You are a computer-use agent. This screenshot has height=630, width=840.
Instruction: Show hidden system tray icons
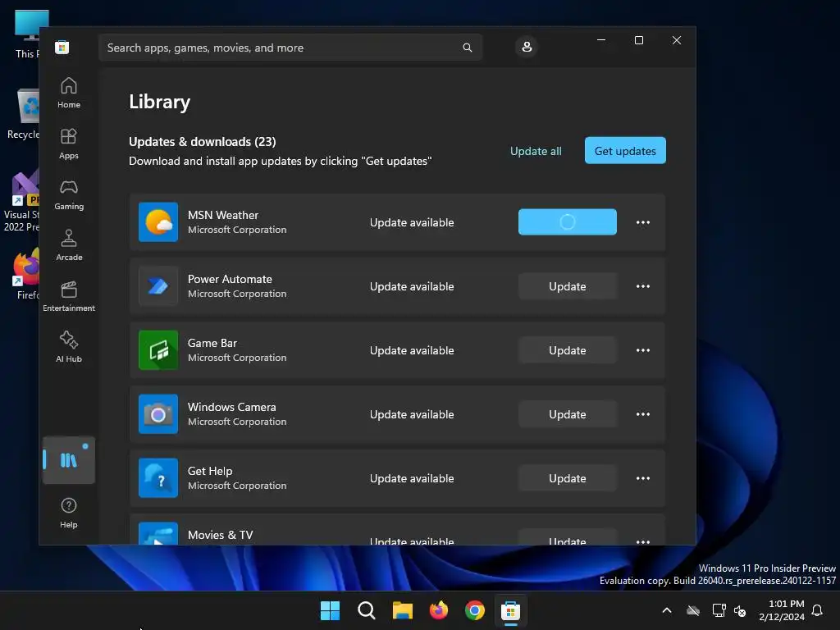pos(667,610)
